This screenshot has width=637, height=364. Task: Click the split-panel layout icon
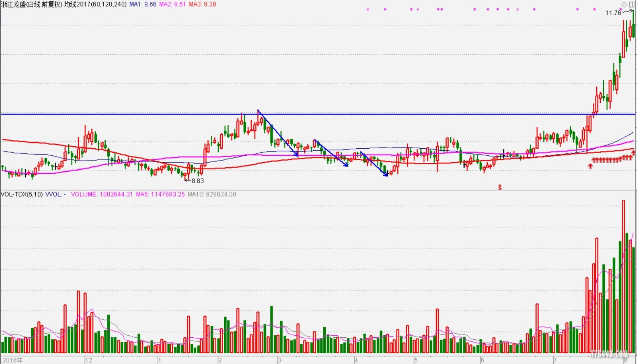pos(632,4)
